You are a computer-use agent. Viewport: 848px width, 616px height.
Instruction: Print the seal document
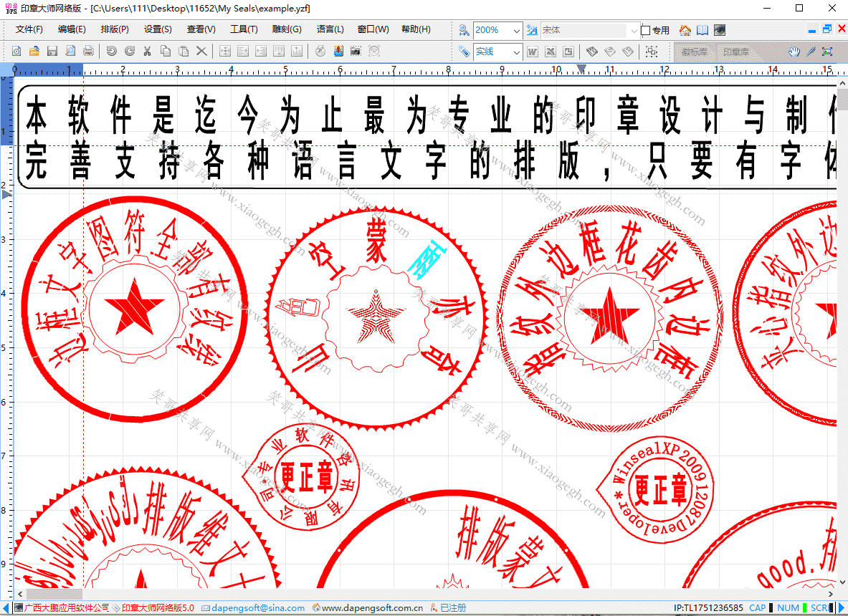tap(88, 52)
